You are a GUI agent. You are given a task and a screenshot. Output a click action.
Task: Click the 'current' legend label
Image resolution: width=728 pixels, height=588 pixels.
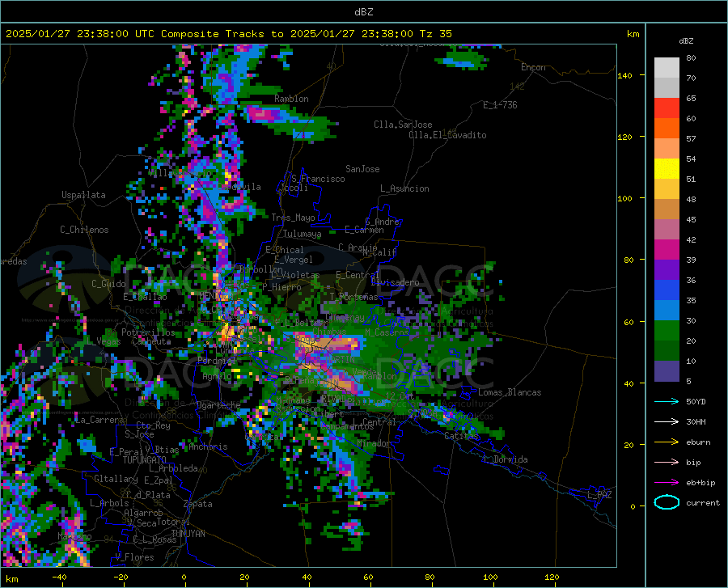point(703,502)
